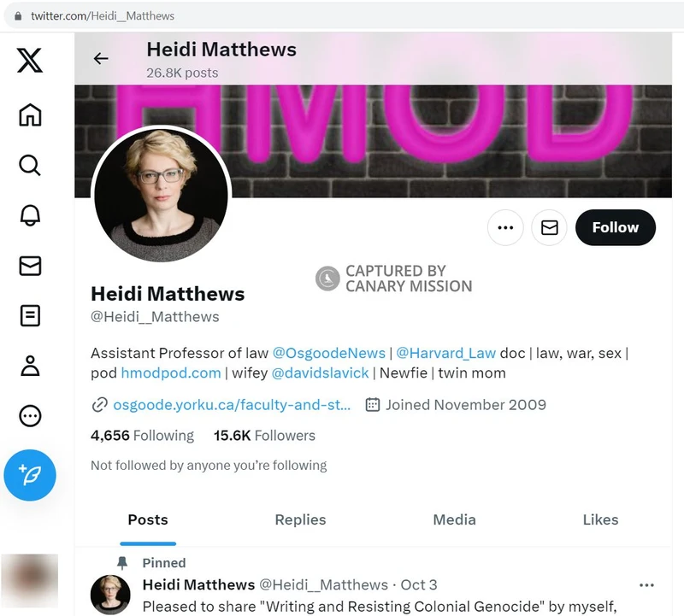
Task: Open Direct Messages via sidebar envelope icon
Action: (x=29, y=267)
